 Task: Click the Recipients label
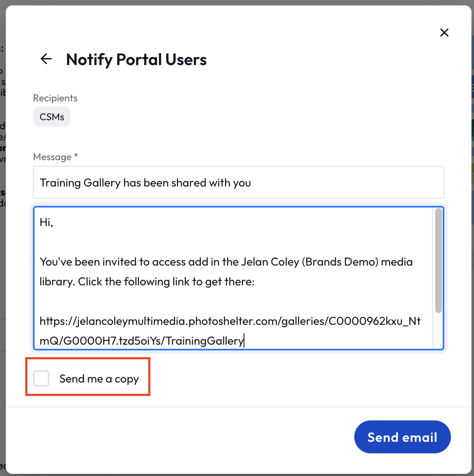[55, 98]
